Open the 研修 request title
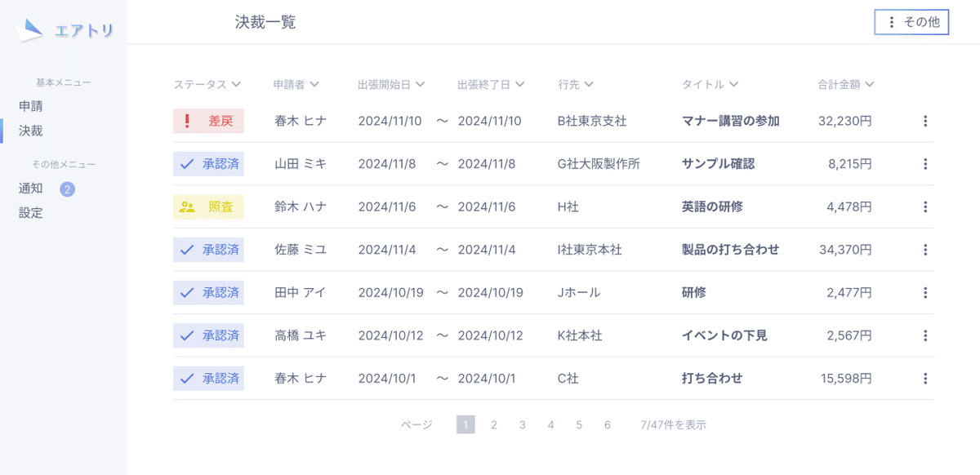Viewport: 980px width, 475px height. click(x=694, y=292)
